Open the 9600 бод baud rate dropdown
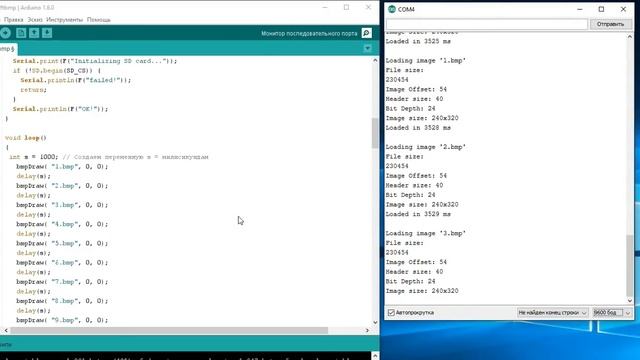640x360 pixels. [x=612, y=313]
